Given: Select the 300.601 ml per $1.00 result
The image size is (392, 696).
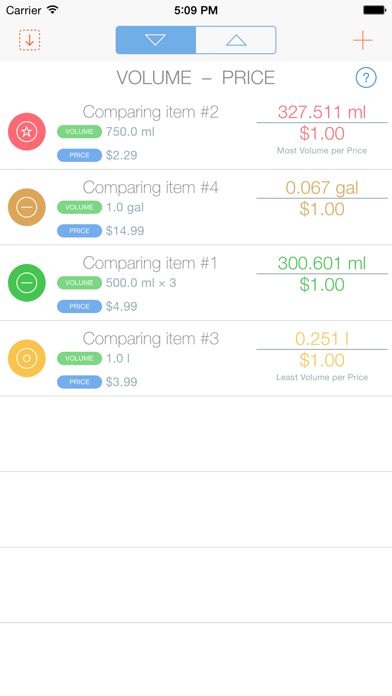Looking at the screenshot, I should tap(322, 273).
